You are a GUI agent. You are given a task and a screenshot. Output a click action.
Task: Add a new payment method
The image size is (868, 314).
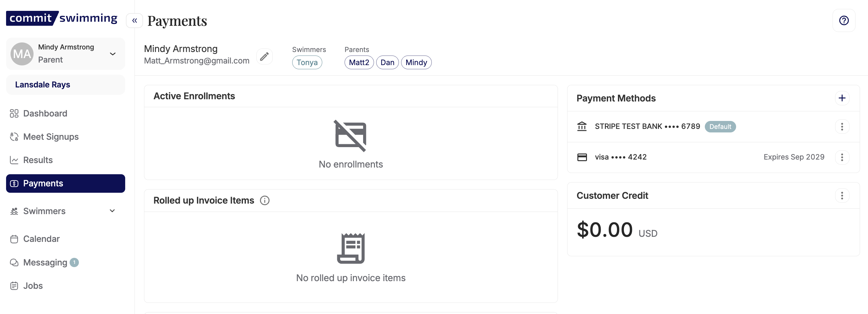[x=842, y=98]
